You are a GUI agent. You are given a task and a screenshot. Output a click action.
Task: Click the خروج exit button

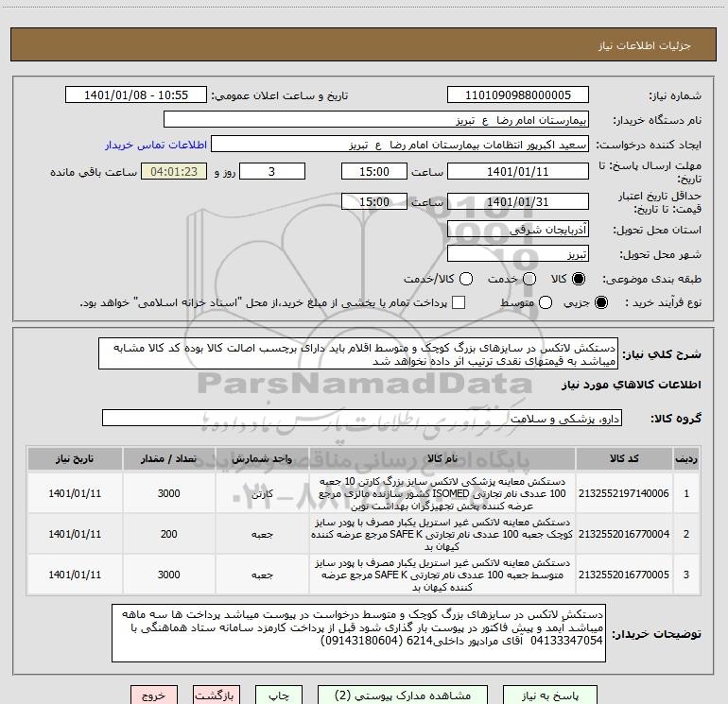pyautogui.click(x=154, y=695)
